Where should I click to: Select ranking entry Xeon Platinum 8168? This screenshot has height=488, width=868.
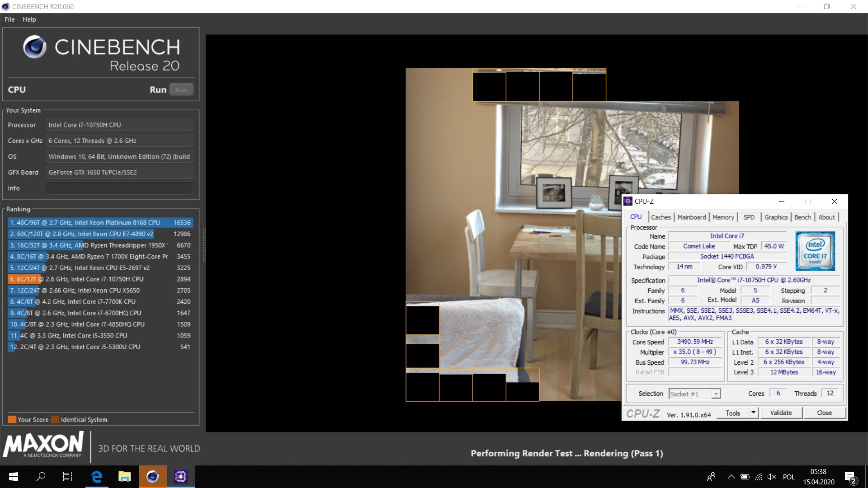pyautogui.click(x=100, y=222)
